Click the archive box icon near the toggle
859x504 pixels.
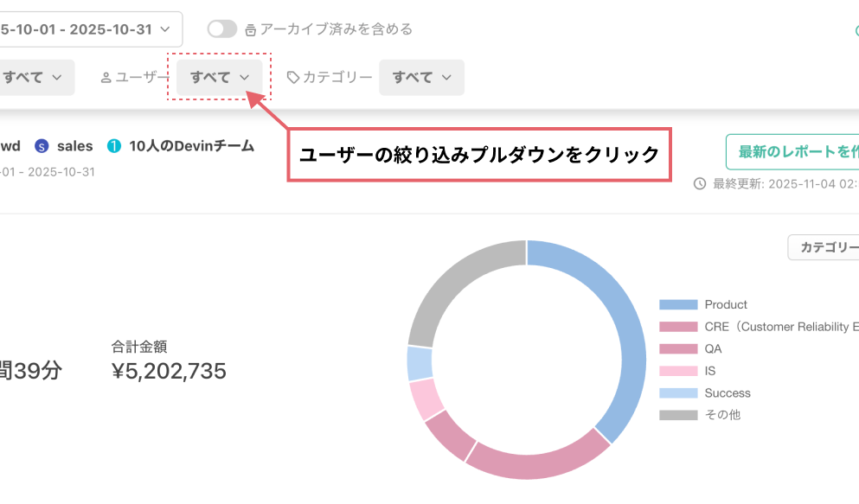(251, 29)
